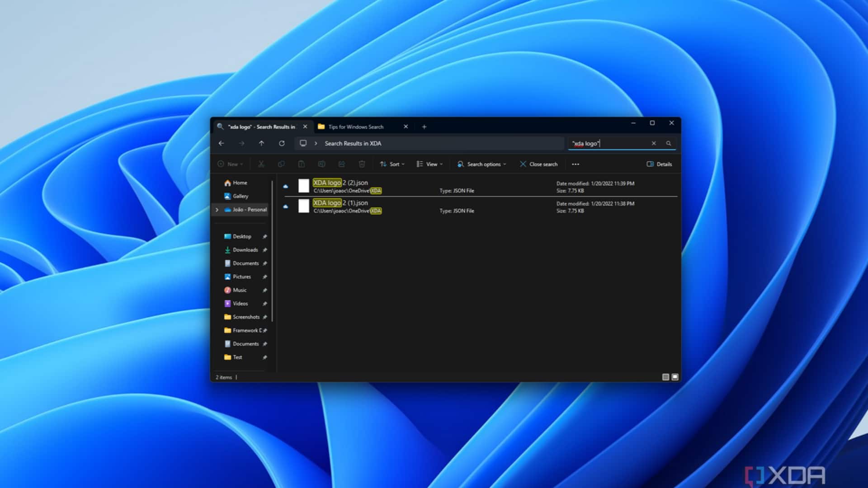Close the "xda logo" search results tab
Viewport: 868px width, 488px height.
305,127
